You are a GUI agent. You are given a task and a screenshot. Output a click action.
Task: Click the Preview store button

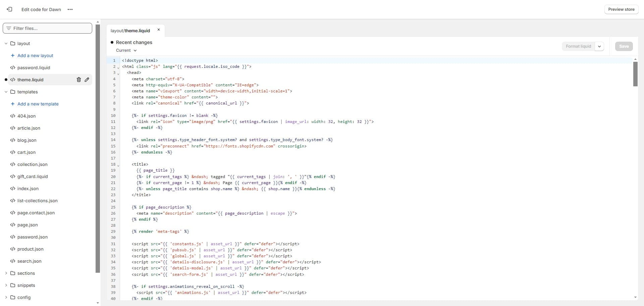[621, 9]
